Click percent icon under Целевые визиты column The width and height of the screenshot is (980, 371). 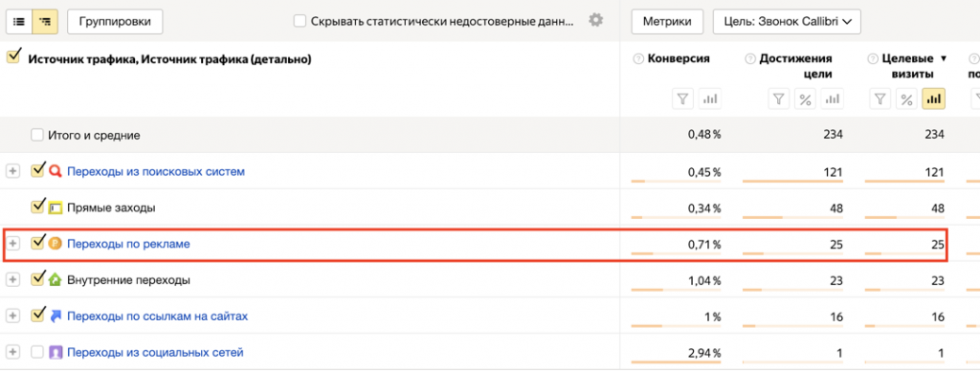tap(907, 98)
